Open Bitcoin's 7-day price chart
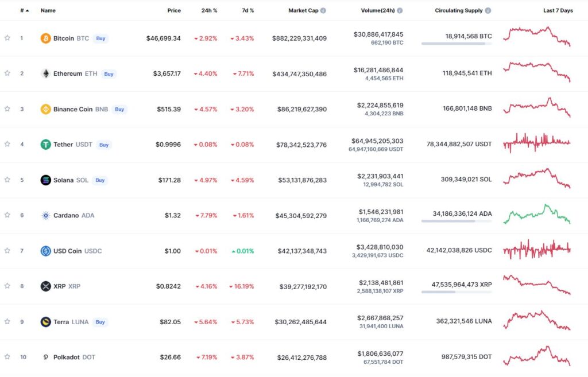The width and height of the screenshot is (588, 377). pyautogui.click(x=537, y=36)
